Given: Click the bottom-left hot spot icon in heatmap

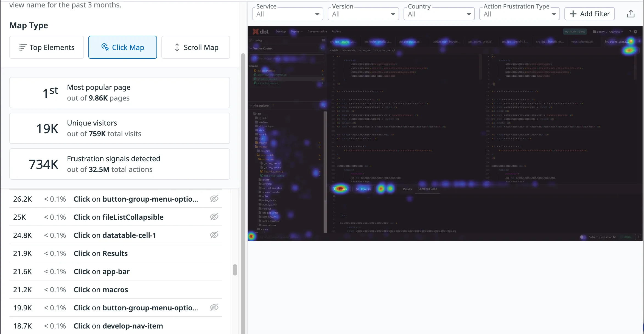Looking at the screenshot, I should pos(251,236).
